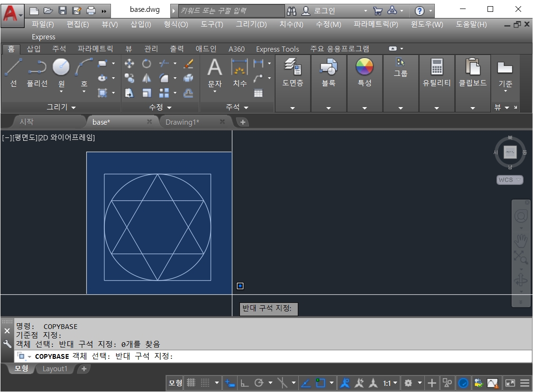
Task: Click the Offset tool icon
Action: 188,93
